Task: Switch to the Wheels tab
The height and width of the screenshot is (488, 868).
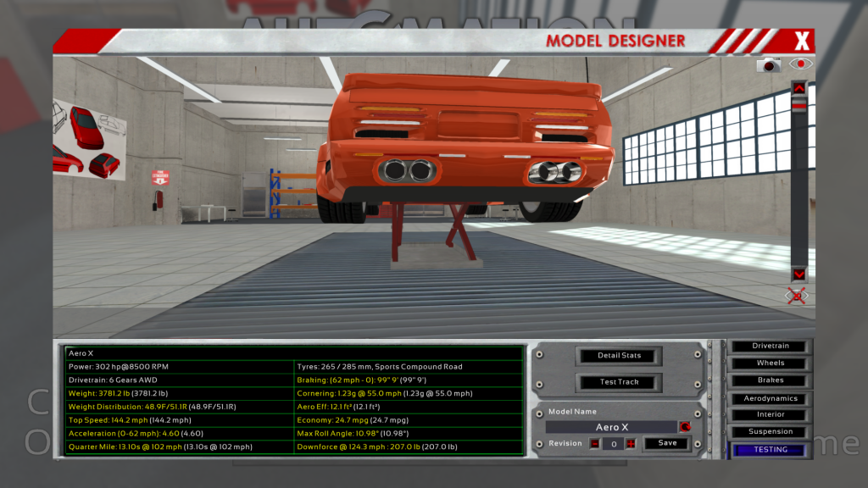Action: point(770,363)
